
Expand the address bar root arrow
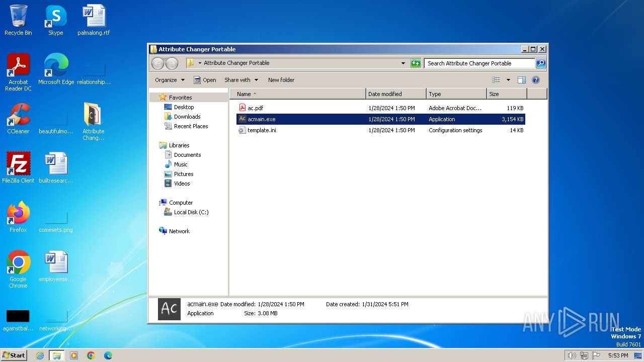click(x=200, y=63)
